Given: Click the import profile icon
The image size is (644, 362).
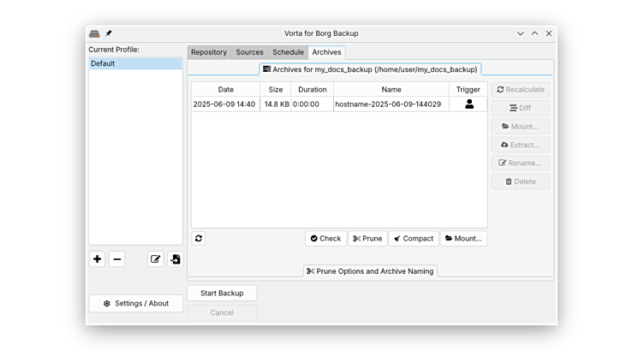Looking at the screenshot, I should 175,259.
